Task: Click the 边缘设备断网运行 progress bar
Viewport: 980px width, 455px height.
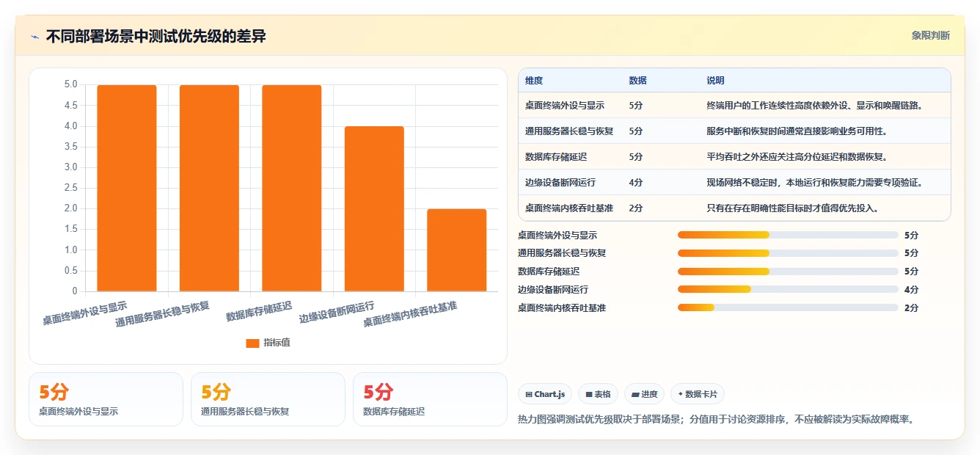Action: tap(788, 289)
